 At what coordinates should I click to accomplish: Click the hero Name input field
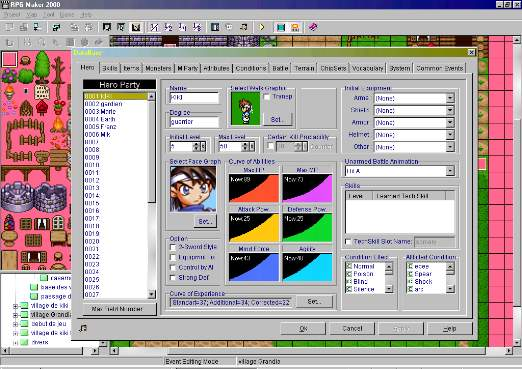[x=194, y=98]
